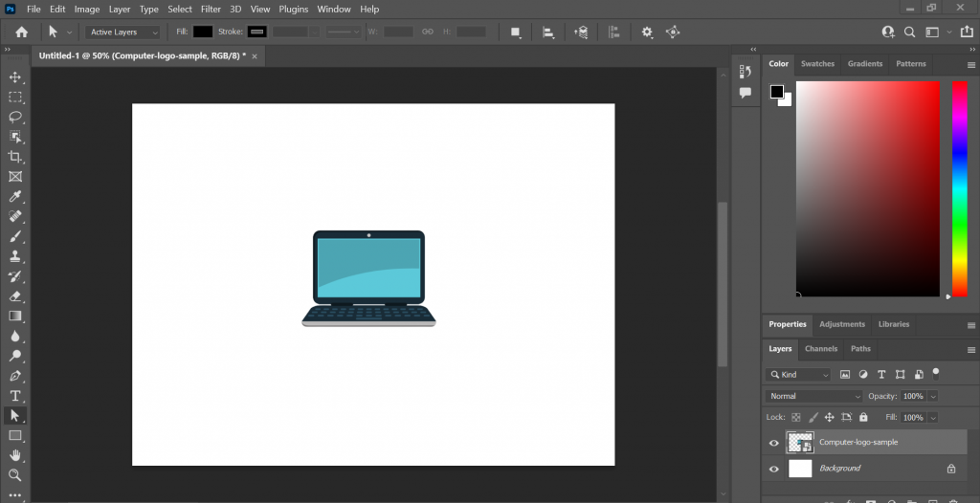980x503 pixels.
Task: Select the Lasso tool
Action: tap(15, 117)
